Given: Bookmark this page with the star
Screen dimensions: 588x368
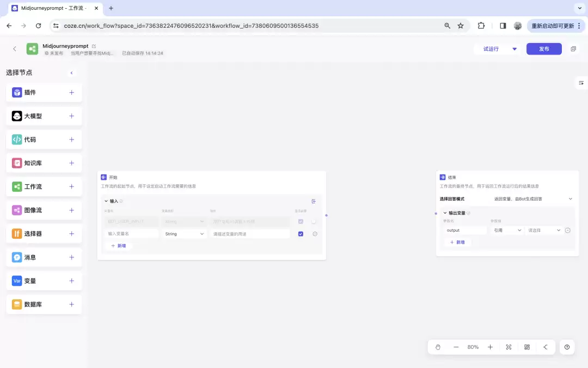Looking at the screenshot, I should tap(461, 26).
